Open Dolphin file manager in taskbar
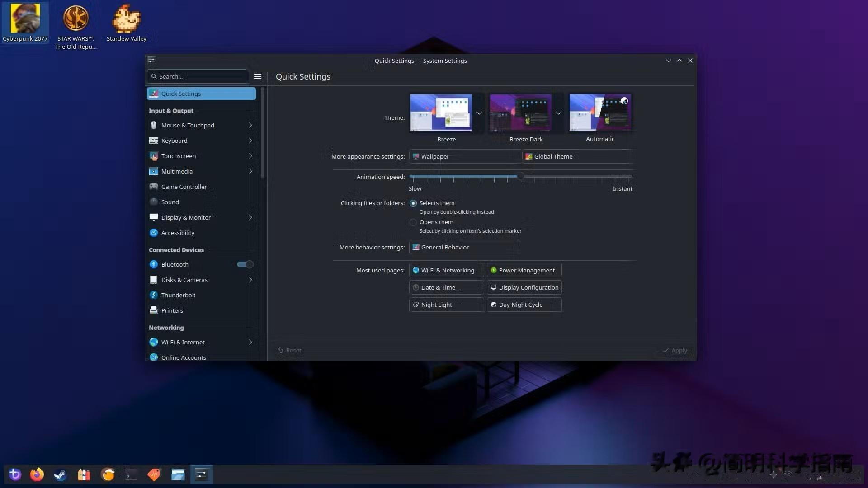868x488 pixels. pyautogui.click(x=178, y=474)
